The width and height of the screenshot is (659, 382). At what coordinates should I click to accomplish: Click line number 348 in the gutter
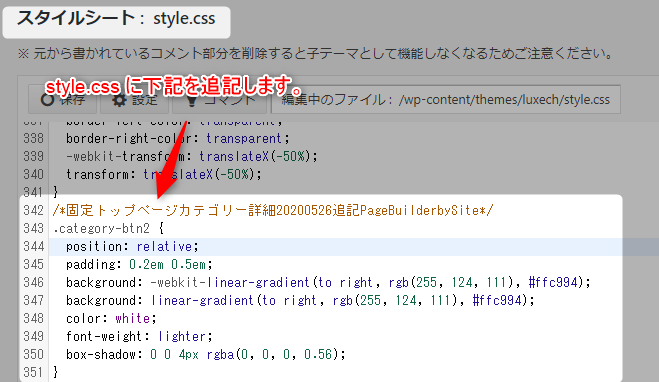[34, 319]
